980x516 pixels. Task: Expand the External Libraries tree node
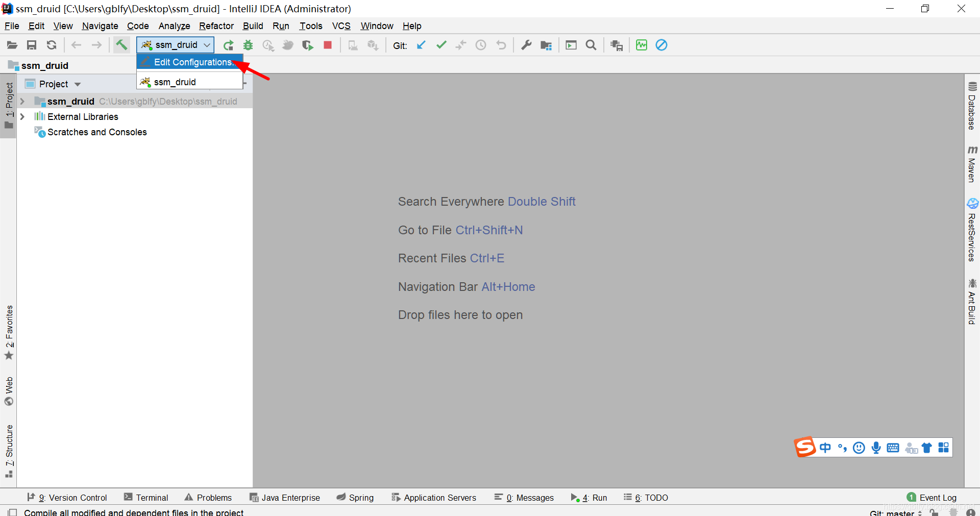pyautogui.click(x=22, y=117)
